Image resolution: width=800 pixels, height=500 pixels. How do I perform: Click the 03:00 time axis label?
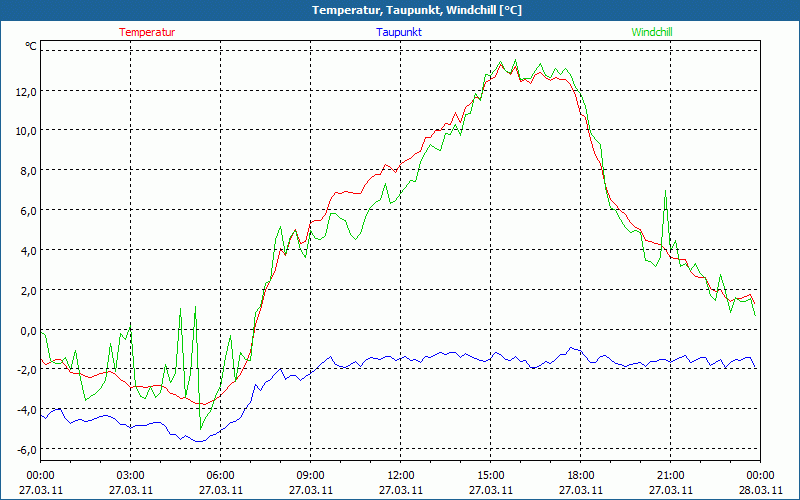tap(131, 476)
